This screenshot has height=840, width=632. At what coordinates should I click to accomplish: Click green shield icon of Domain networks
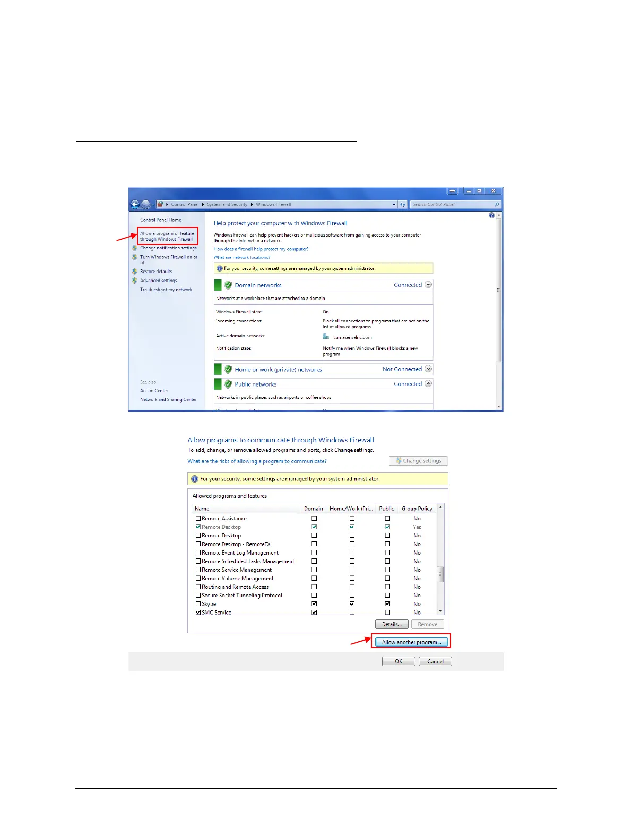pos(228,285)
